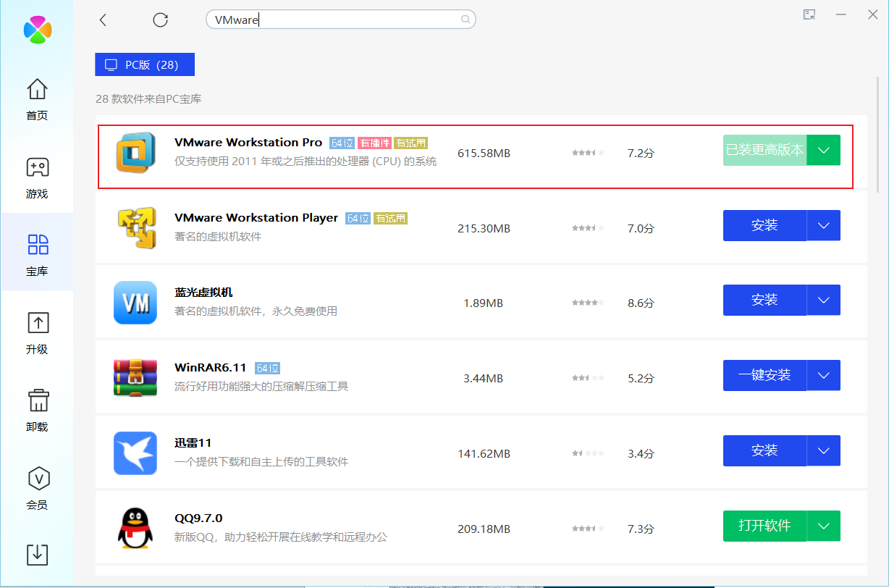Click the 迅雷11 bird app icon

pos(135,453)
